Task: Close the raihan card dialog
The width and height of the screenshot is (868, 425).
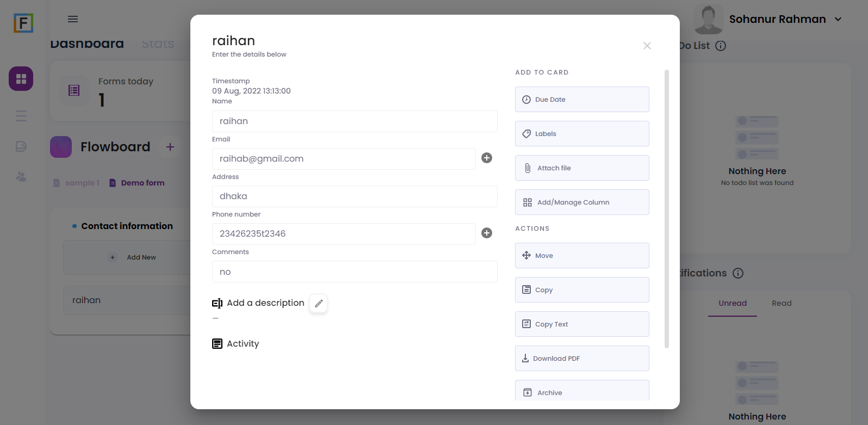Action: (x=647, y=46)
